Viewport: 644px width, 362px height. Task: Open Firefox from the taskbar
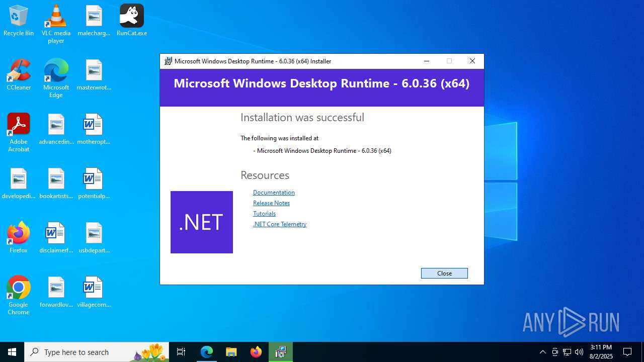point(256,352)
